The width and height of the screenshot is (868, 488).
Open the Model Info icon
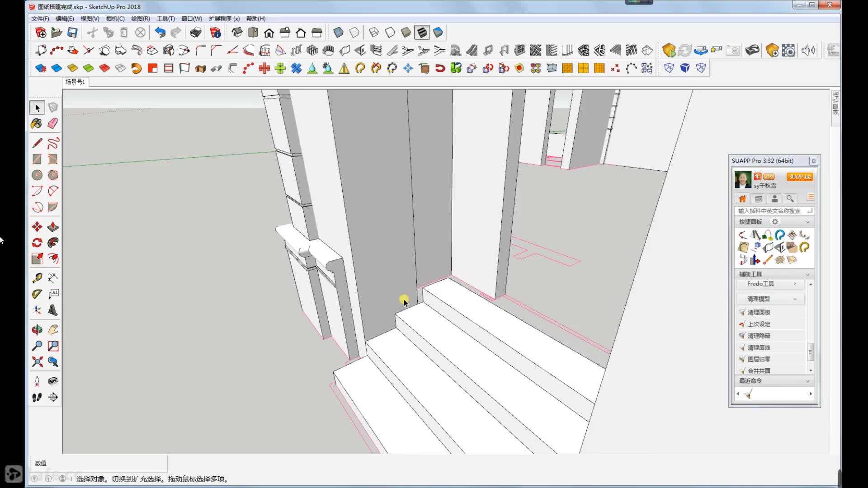(x=215, y=33)
